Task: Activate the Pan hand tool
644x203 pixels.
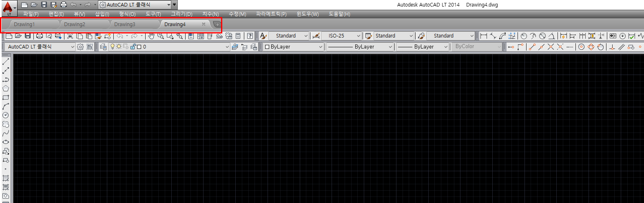Action: (x=151, y=36)
